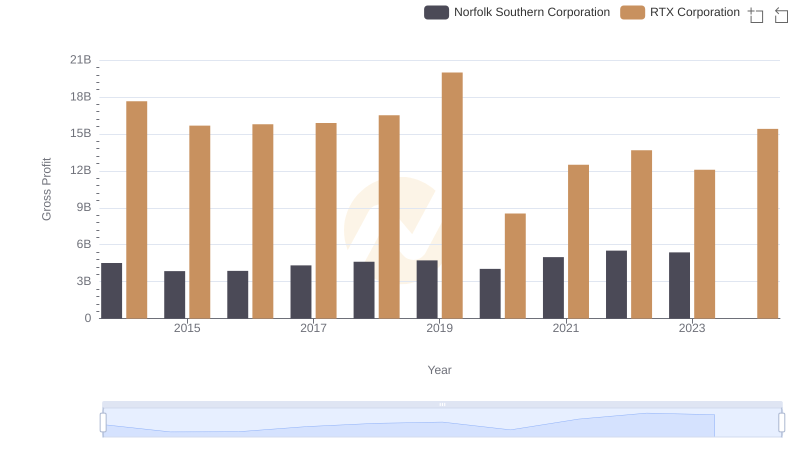800x461 pixels.
Task: Click the 3B y-axis label
Action: pos(84,281)
